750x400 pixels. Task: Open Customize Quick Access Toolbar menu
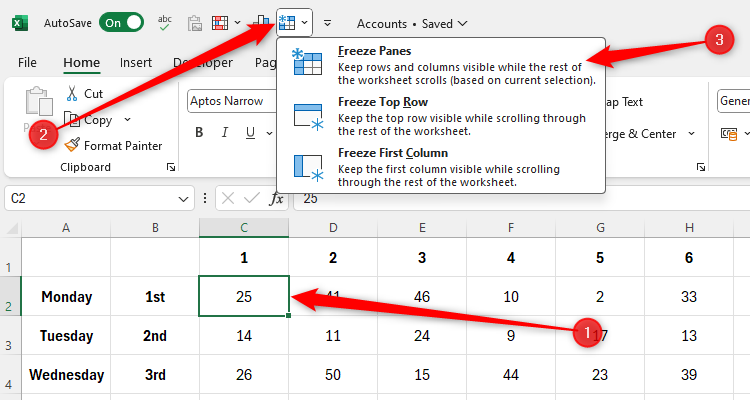tap(327, 23)
